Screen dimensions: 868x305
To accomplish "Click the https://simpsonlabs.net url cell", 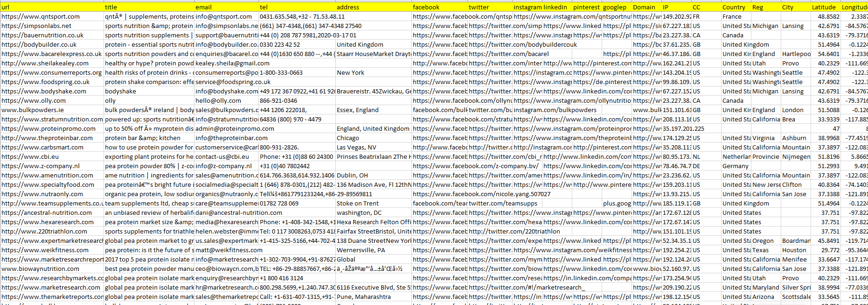I will tap(52, 26).
